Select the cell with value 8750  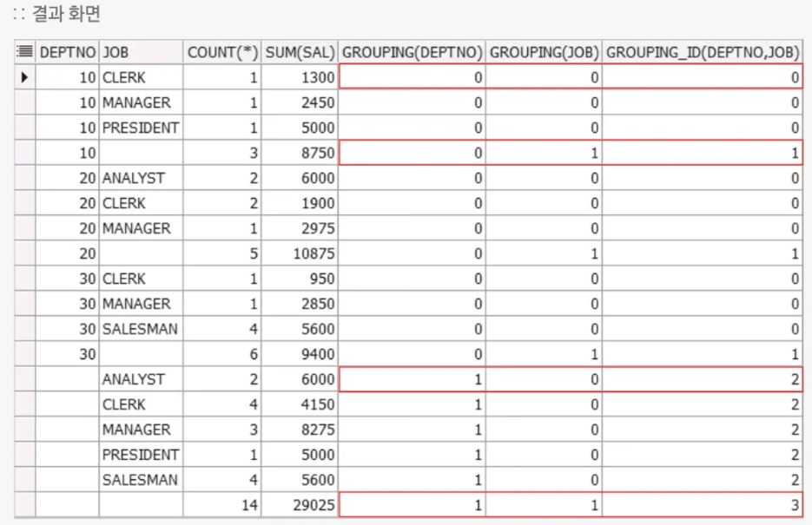tap(300, 153)
